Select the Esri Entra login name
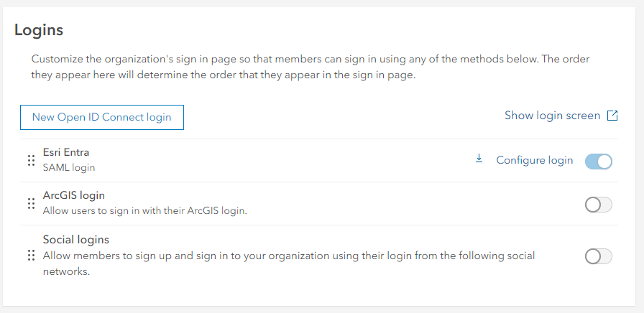This screenshot has height=313, width=644. point(65,152)
